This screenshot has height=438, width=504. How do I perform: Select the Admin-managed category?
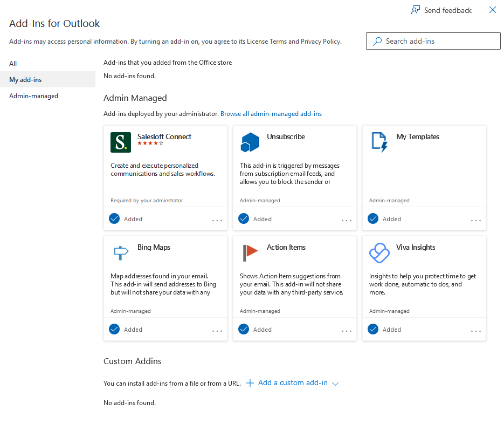[x=47, y=96]
